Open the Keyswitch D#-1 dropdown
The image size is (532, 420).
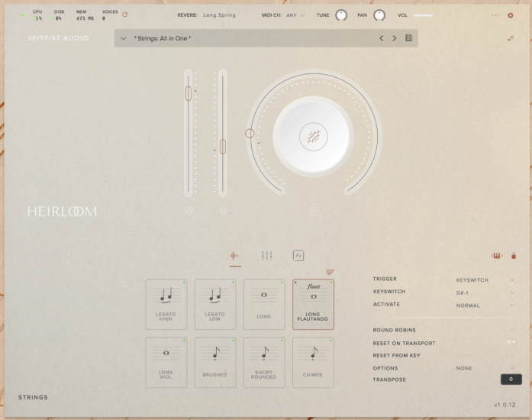point(485,292)
